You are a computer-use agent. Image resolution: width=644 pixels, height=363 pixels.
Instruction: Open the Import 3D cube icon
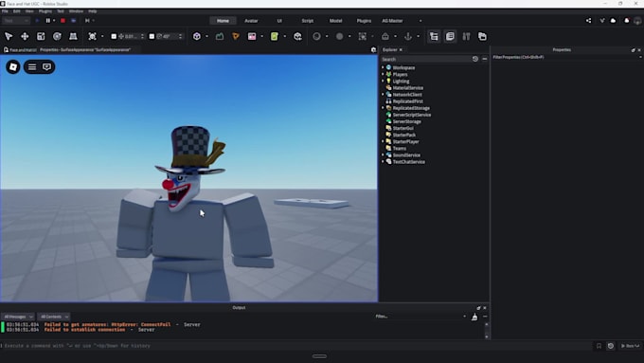pyautogui.click(x=297, y=37)
